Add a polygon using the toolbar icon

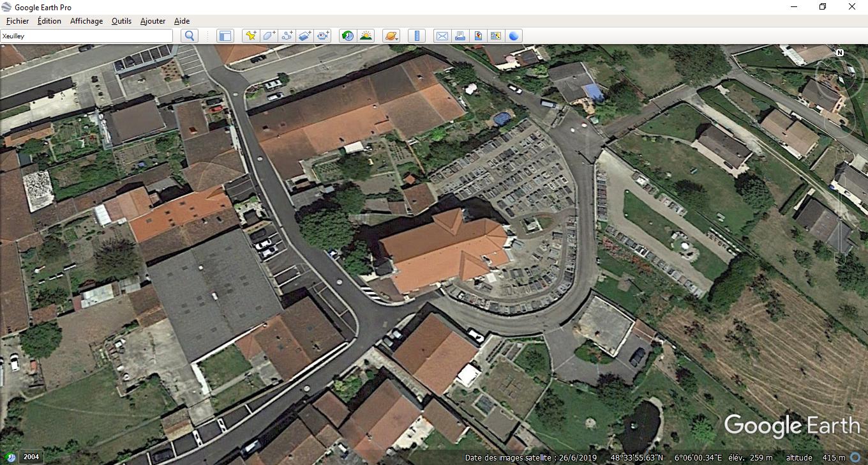(269, 36)
